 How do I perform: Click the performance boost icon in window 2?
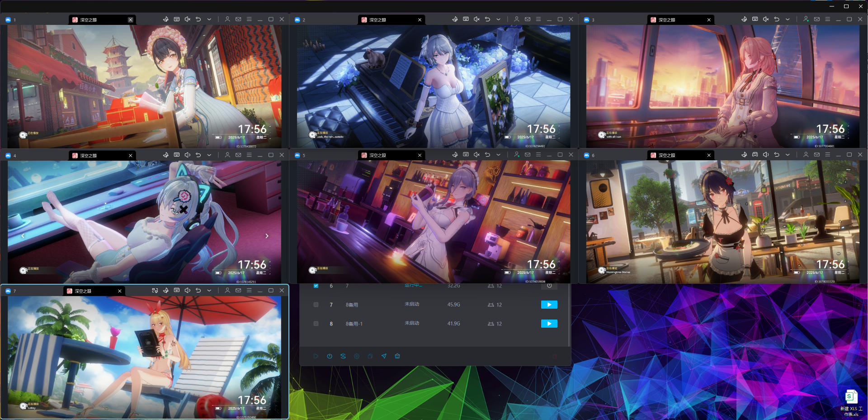coord(455,19)
